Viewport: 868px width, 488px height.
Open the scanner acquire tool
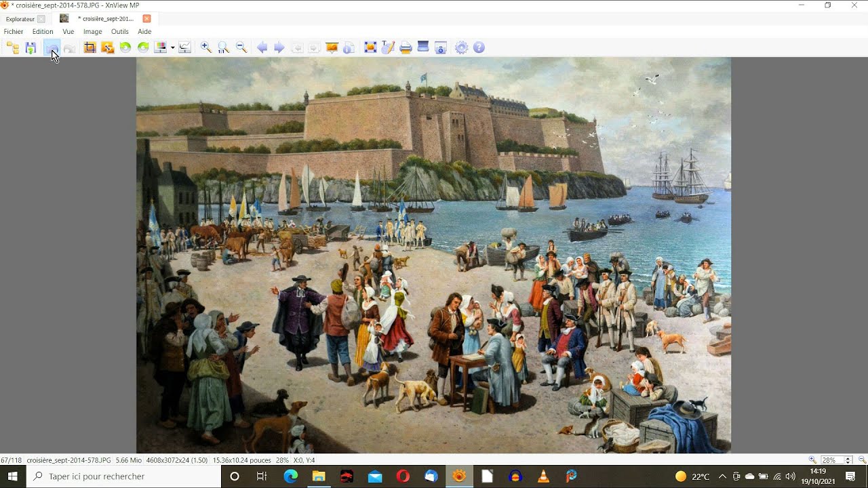pyautogui.click(x=423, y=47)
